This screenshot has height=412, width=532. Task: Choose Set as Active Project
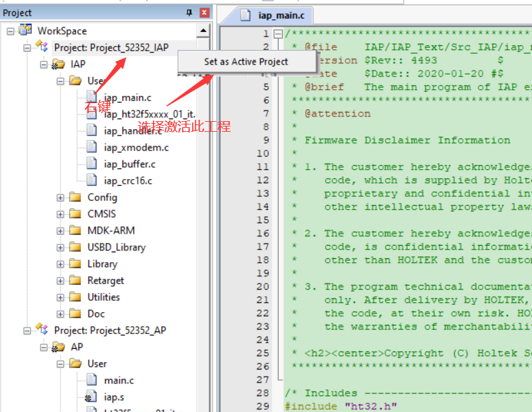[x=246, y=61]
